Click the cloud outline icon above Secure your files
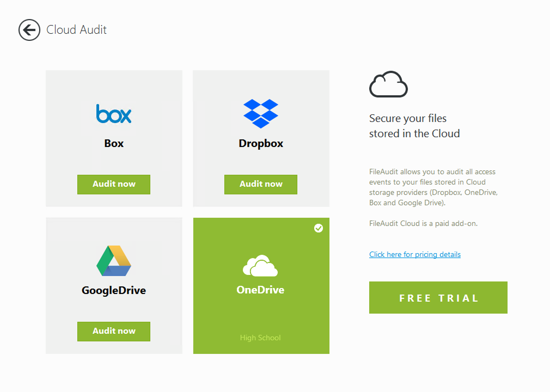The height and width of the screenshot is (392, 550). pyautogui.click(x=388, y=84)
